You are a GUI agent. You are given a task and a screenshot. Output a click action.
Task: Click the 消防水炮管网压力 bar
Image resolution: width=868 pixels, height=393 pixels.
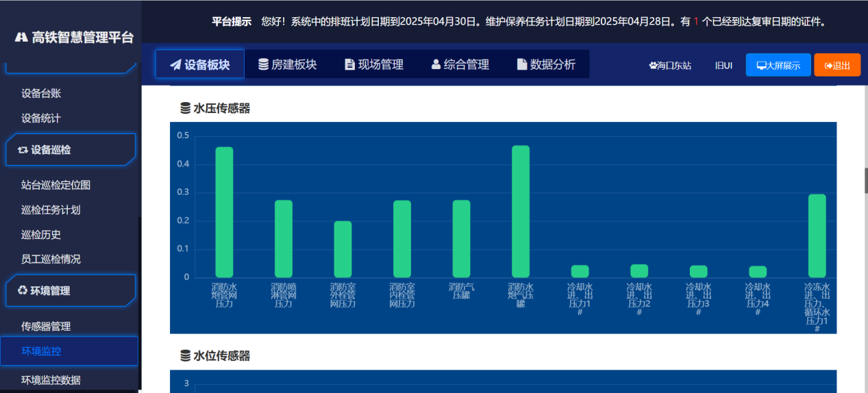(225, 212)
